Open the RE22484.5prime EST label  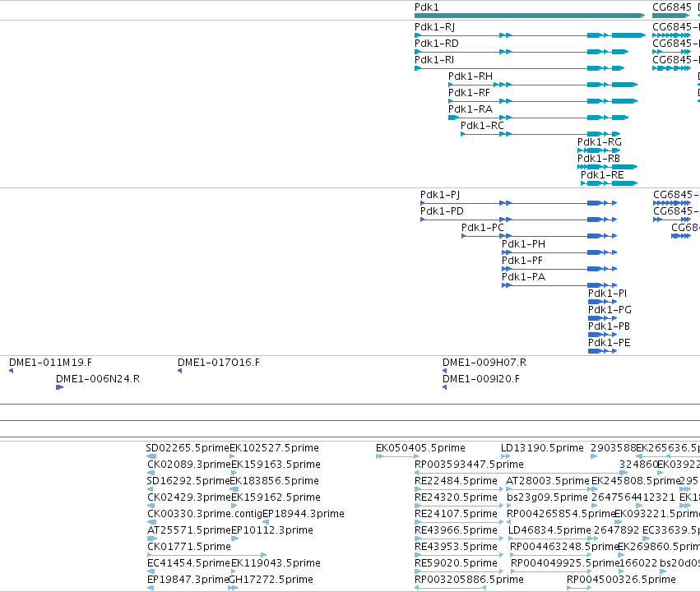point(457,481)
